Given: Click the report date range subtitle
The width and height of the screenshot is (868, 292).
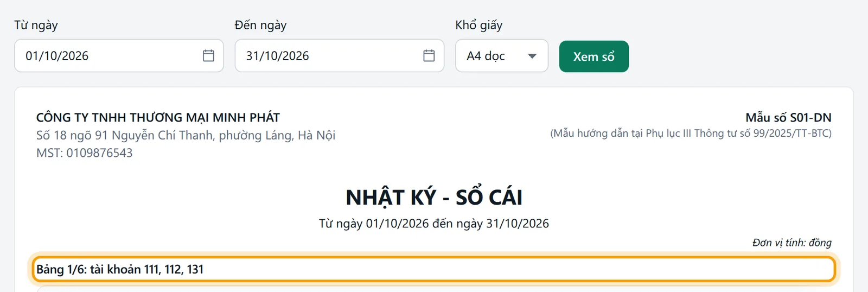Looking at the screenshot, I should (434, 224).
